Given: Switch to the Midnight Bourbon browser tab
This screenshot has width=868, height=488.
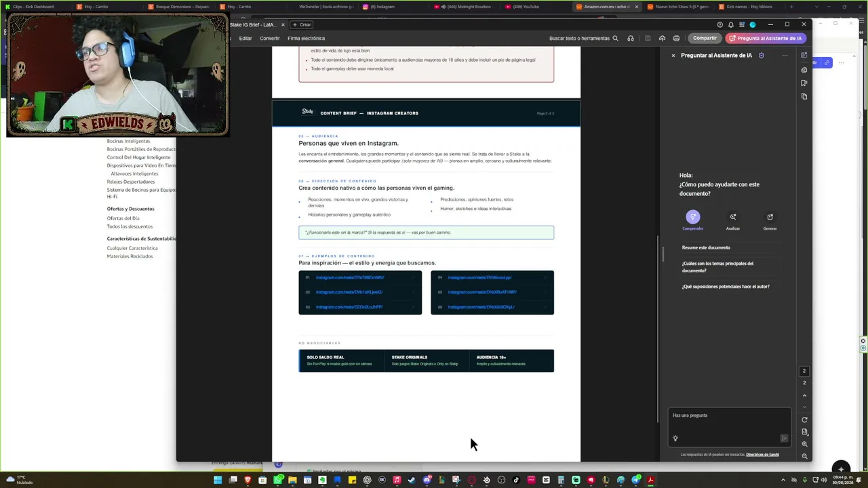Looking at the screenshot, I should pyautogui.click(x=465, y=7).
